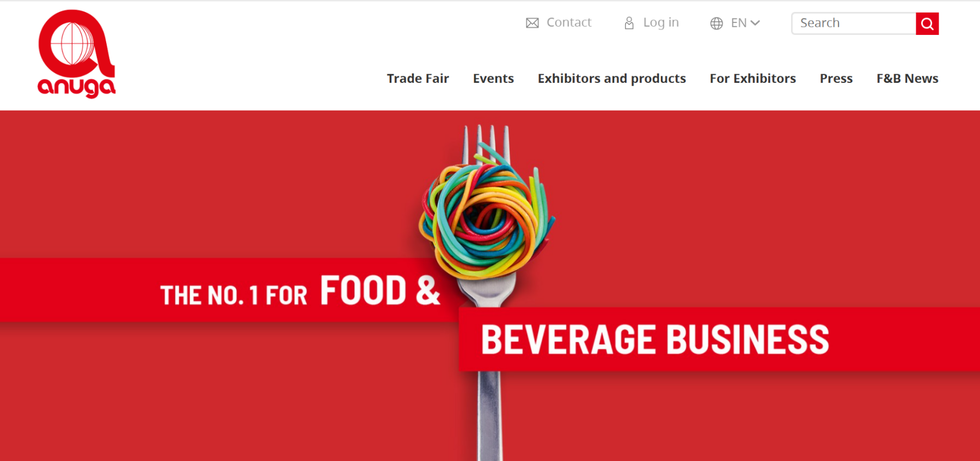Screen dimensions: 980x461
Task: Open the Events menu
Action: [x=493, y=78]
